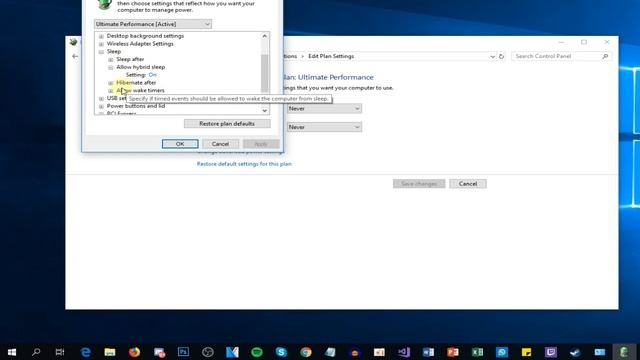Click the On value of hybrid sleep setting
Image resolution: width=640 pixels, height=360 pixels.
pos(152,75)
